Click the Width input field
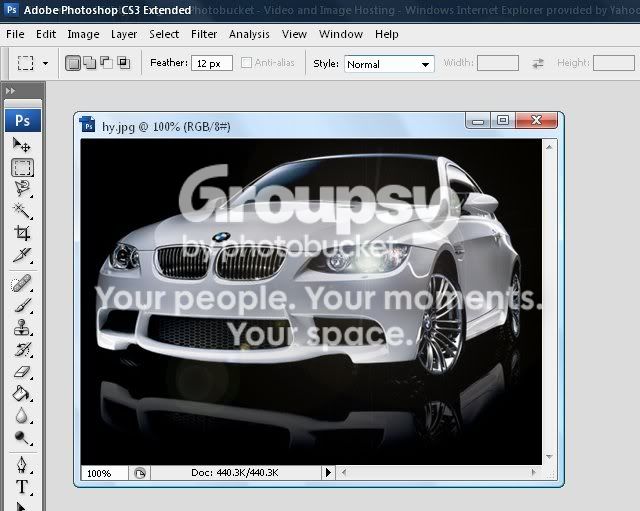The image size is (640, 511). [498, 63]
